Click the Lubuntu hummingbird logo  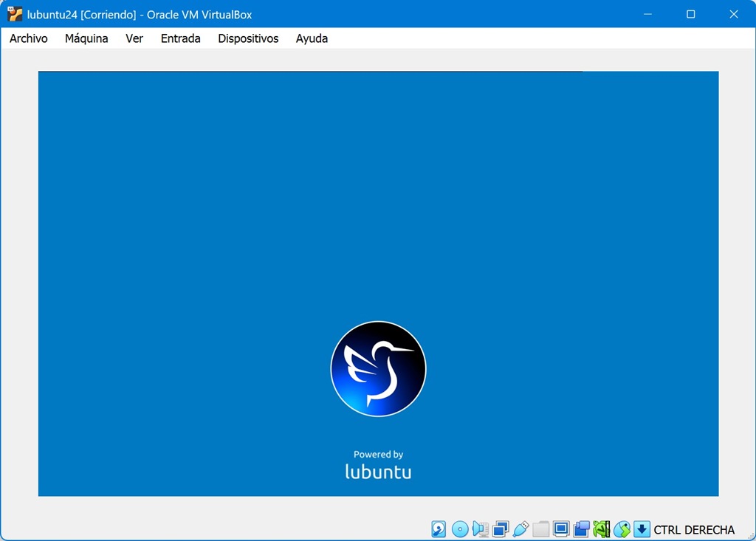[x=378, y=369]
